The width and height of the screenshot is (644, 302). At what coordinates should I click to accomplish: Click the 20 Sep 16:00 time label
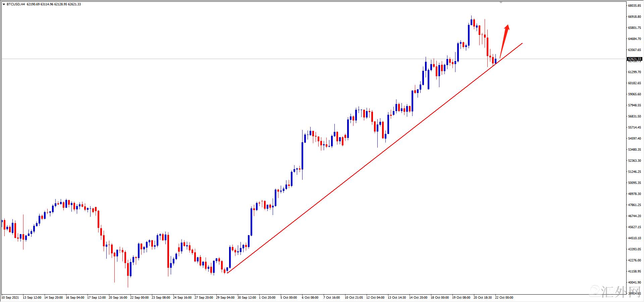point(118,298)
